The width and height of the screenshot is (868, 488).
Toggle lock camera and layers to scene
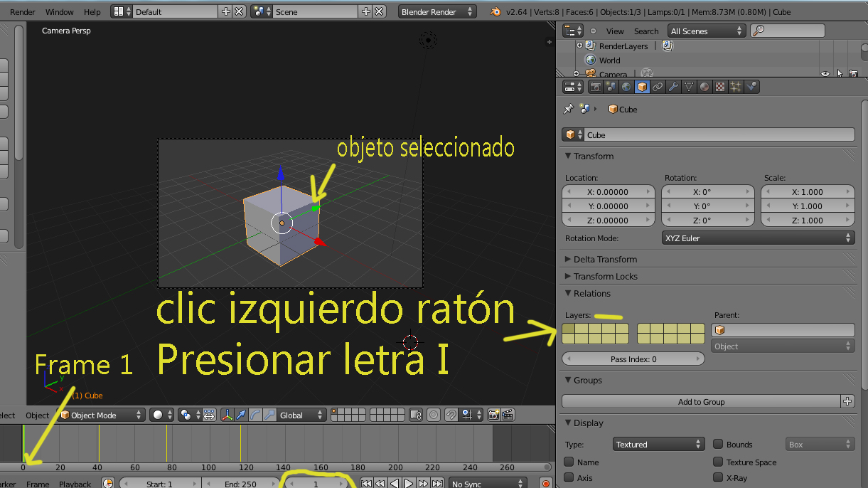417,415
